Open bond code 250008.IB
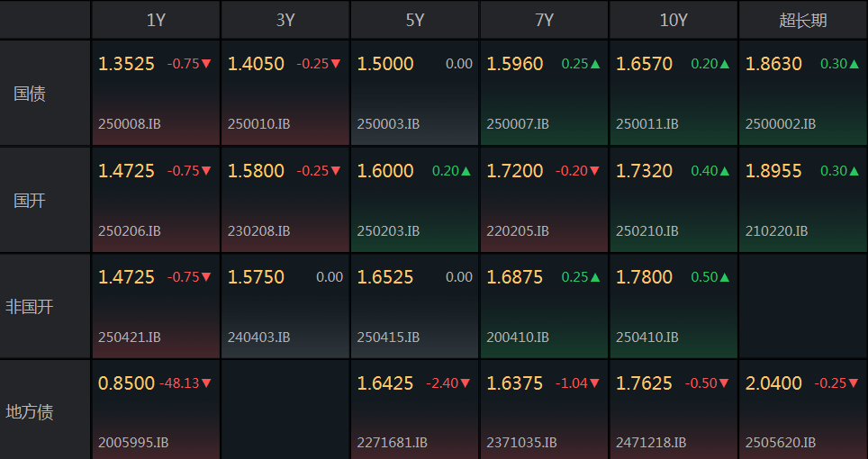 pyautogui.click(x=130, y=124)
